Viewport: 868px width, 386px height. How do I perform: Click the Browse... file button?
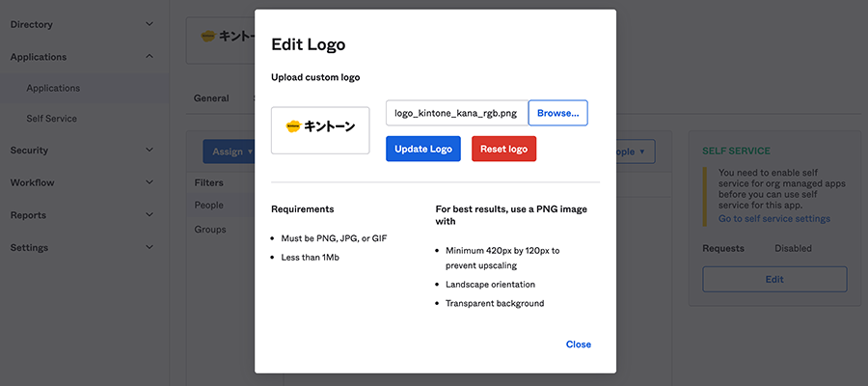pos(557,113)
